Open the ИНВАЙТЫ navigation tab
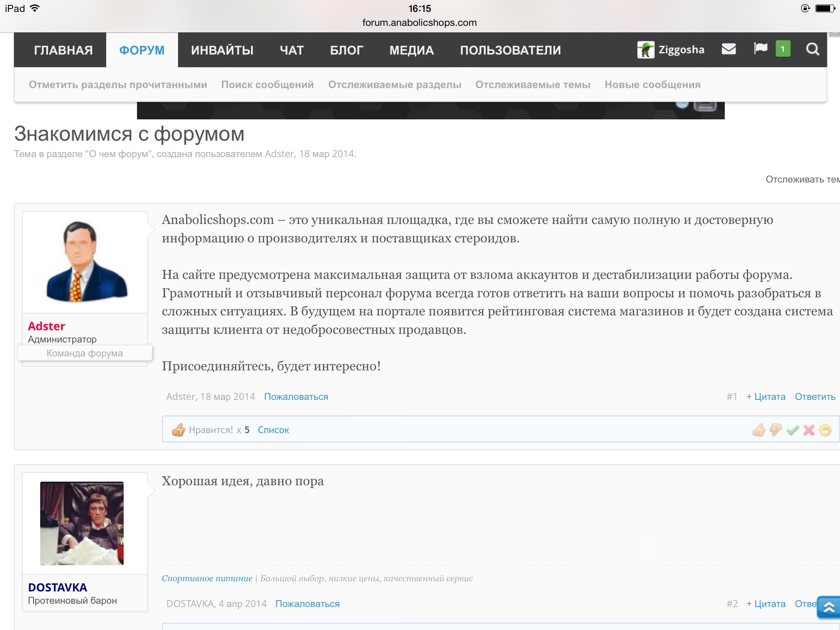This screenshot has width=840, height=630. [222, 50]
